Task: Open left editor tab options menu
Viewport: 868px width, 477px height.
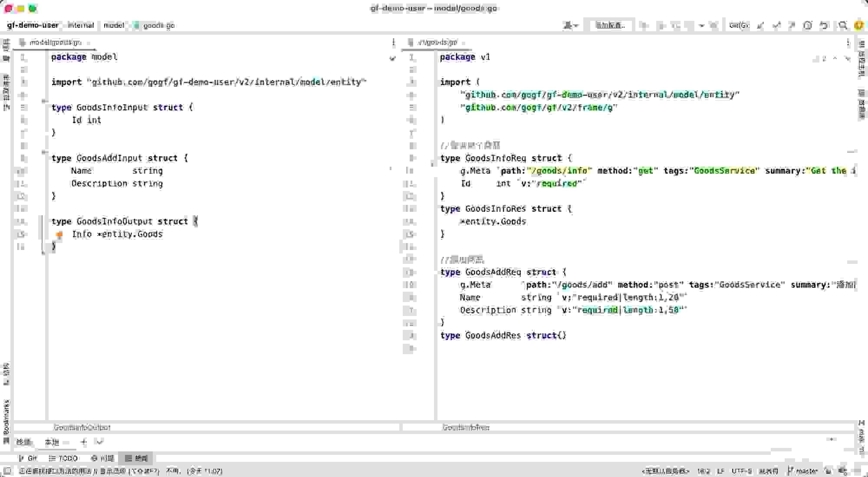Action: click(x=393, y=43)
